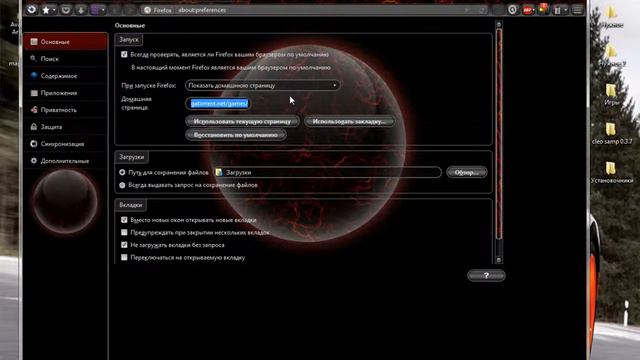640x360 pixels.
Task: Click the scrollbar up arrow in preferences
Action: [498, 24]
